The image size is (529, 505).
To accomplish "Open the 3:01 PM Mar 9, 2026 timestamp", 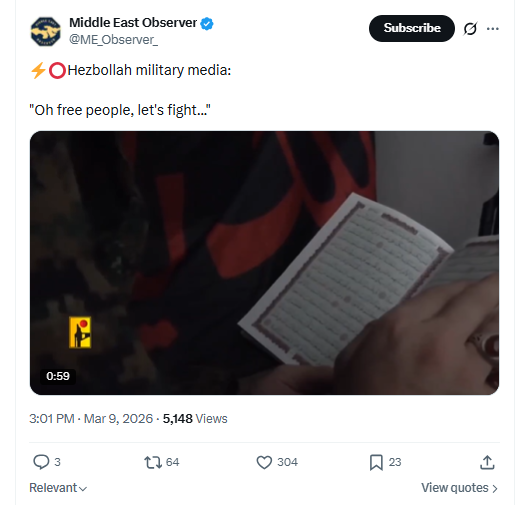I will tap(91, 419).
